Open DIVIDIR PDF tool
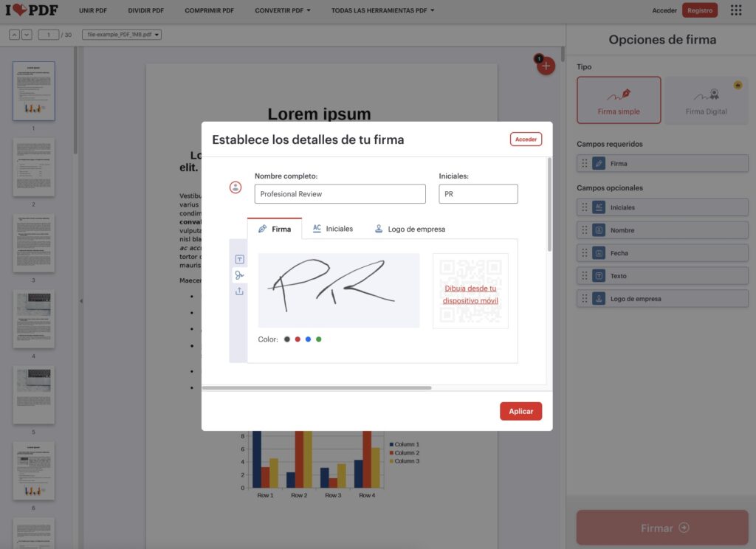This screenshot has width=756, height=549. click(x=146, y=10)
